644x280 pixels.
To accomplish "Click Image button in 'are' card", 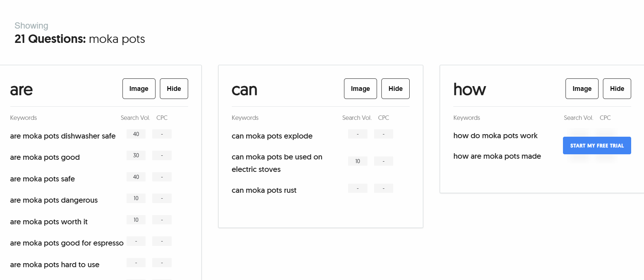I will coord(139,89).
